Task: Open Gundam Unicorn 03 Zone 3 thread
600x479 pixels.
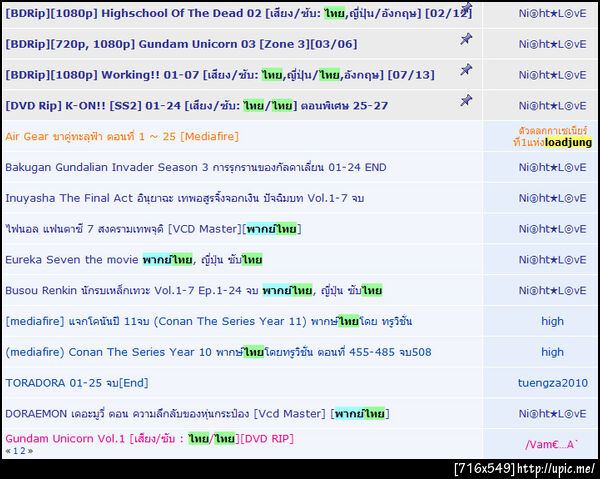Action: 181,44
